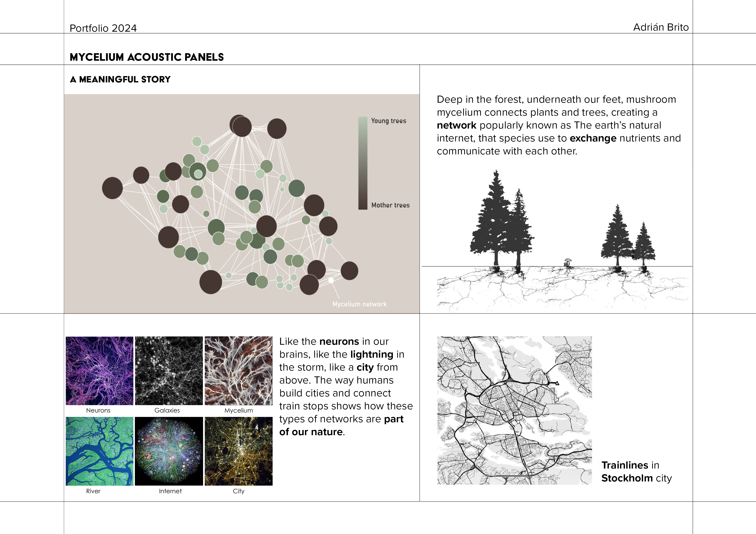Click the Neurons thumbnail image

coord(99,371)
